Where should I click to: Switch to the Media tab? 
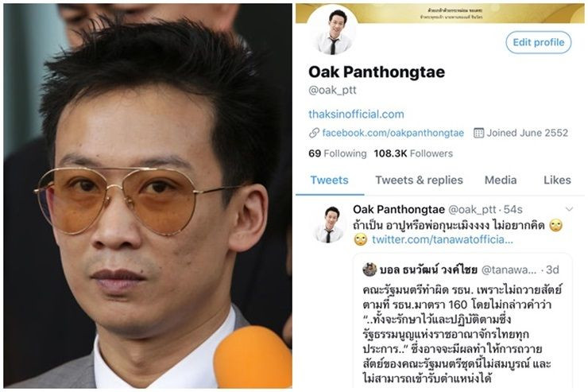tap(501, 180)
